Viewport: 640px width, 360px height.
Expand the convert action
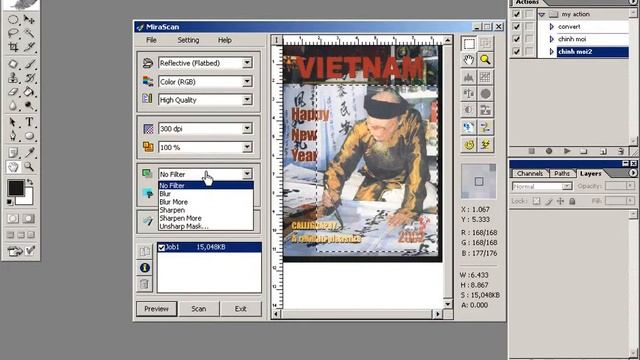[x=552, y=27]
